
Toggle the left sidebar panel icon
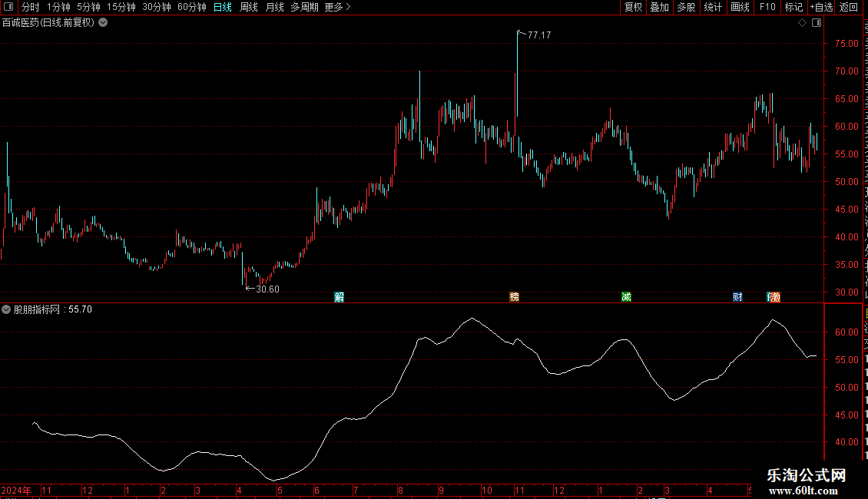coord(8,7)
